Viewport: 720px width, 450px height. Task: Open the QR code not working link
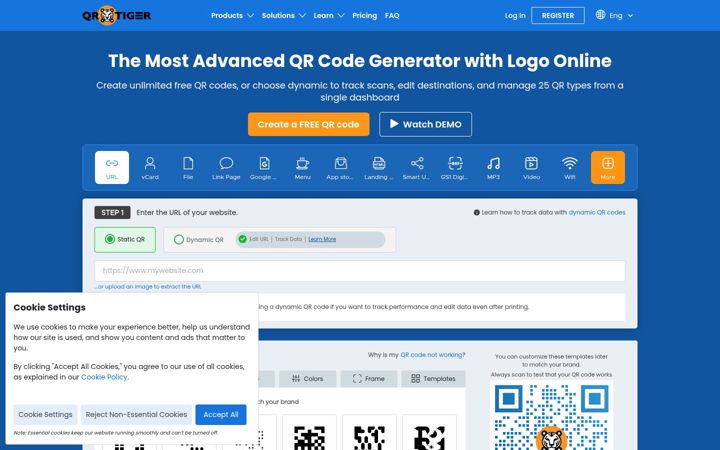433,354
